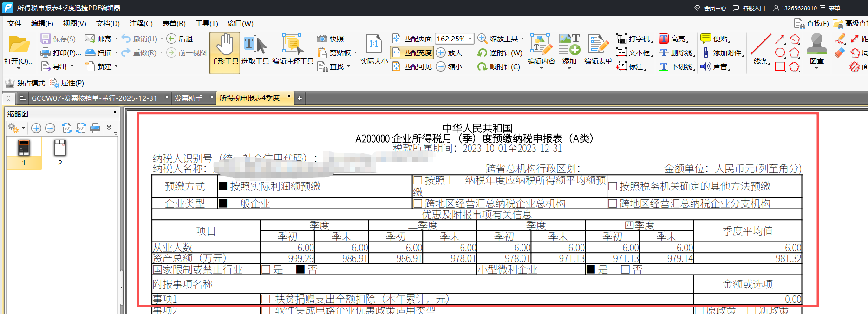Check 扶贫捐赠支出全额扣除 checkbox
This screenshot has width=868, height=314.
[x=266, y=299]
